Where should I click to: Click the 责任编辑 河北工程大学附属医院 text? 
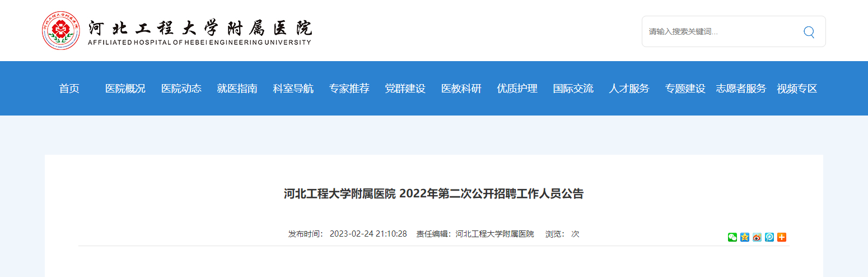pos(475,234)
